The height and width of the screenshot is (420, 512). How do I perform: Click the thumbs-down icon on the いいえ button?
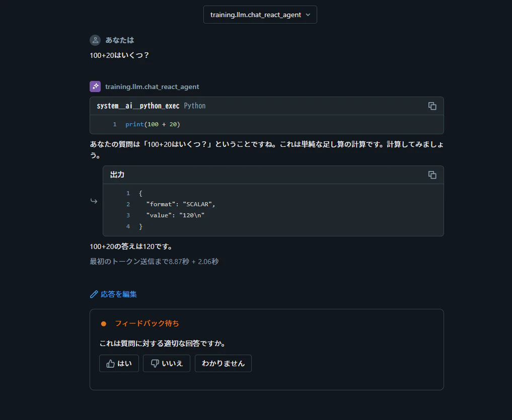pyautogui.click(x=155, y=364)
